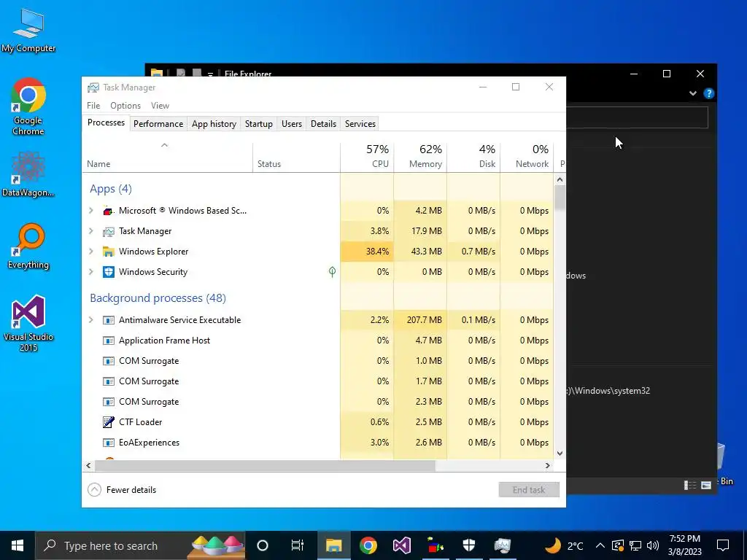Click the End task button
Viewport: 747px width, 560px height.
529,490
